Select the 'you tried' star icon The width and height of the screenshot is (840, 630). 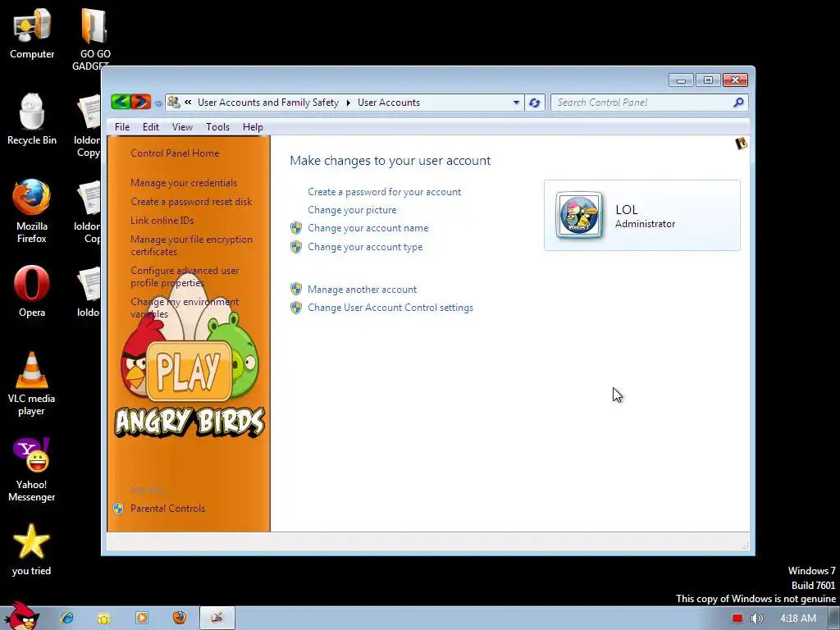tap(32, 550)
